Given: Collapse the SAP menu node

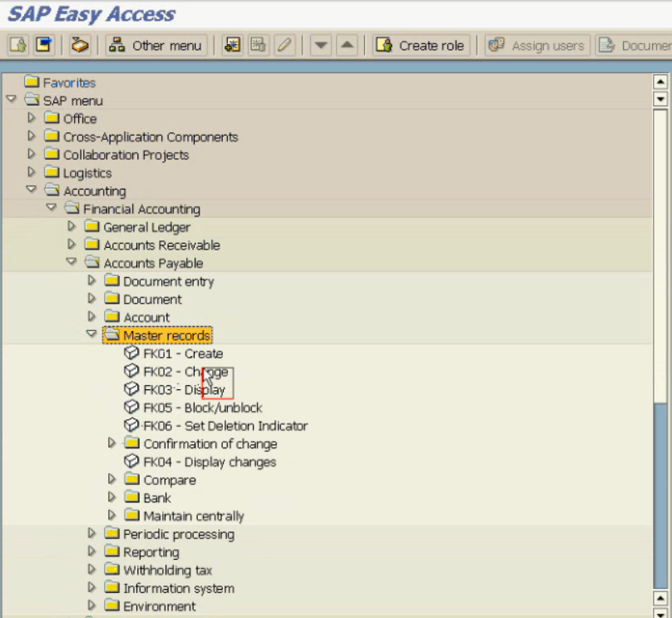Looking at the screenshot, I should [x=11, y=100].
